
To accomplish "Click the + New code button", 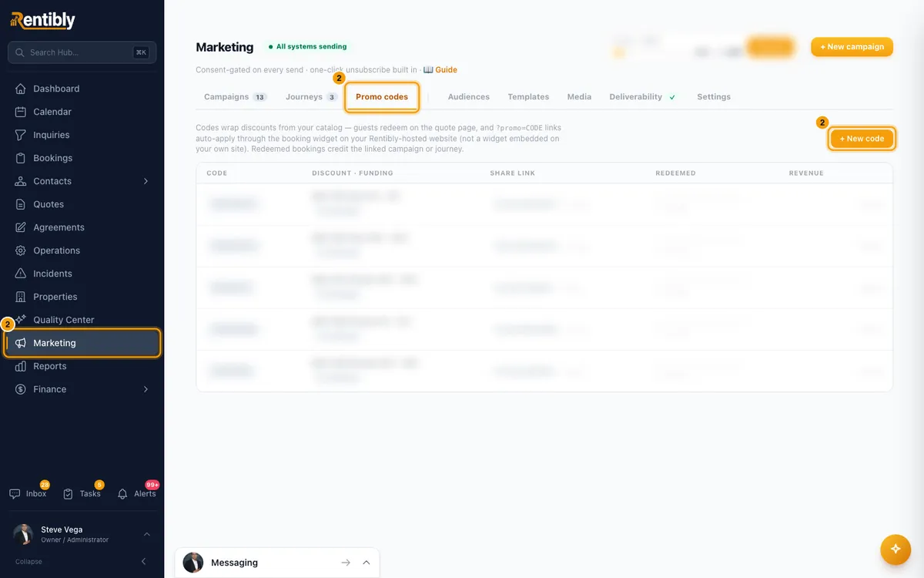I will coord(862,139).
